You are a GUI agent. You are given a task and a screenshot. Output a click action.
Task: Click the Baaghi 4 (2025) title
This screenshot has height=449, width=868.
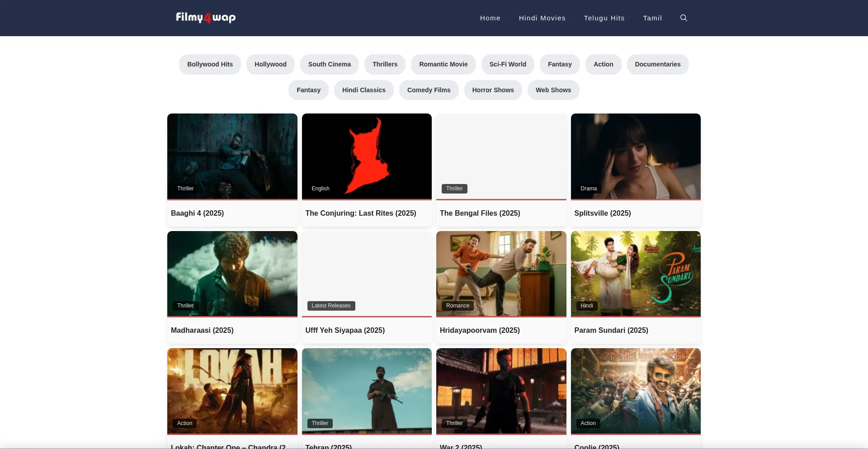[x=197, y=213]
